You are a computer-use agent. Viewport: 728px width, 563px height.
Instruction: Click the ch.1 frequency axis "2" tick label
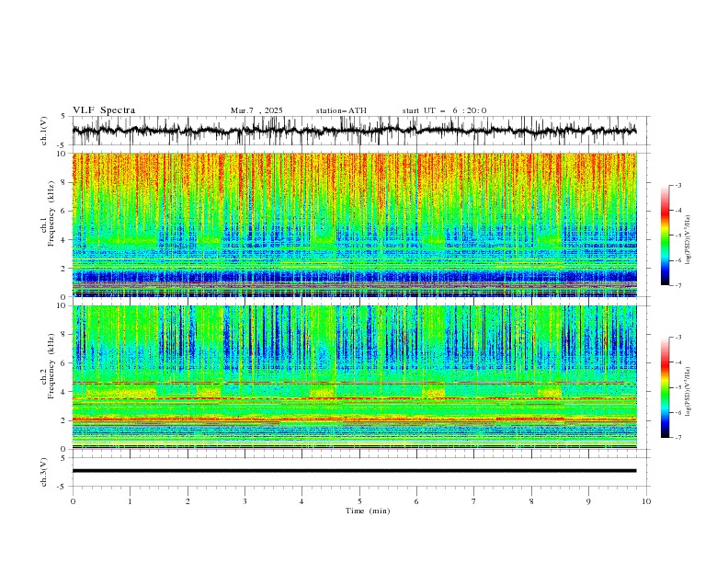(65, 269)
